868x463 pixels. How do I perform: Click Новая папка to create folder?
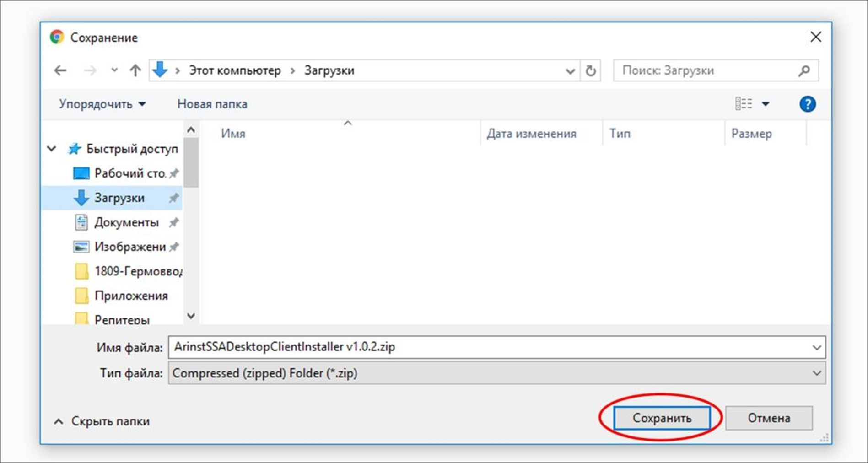[212, 104]
